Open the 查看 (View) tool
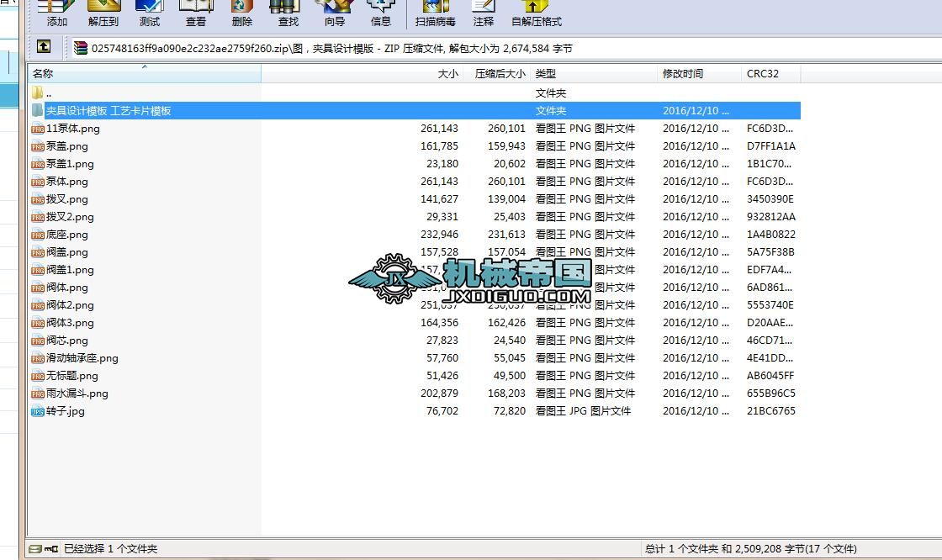Screen dimensions: 942x560 [195, 15]
